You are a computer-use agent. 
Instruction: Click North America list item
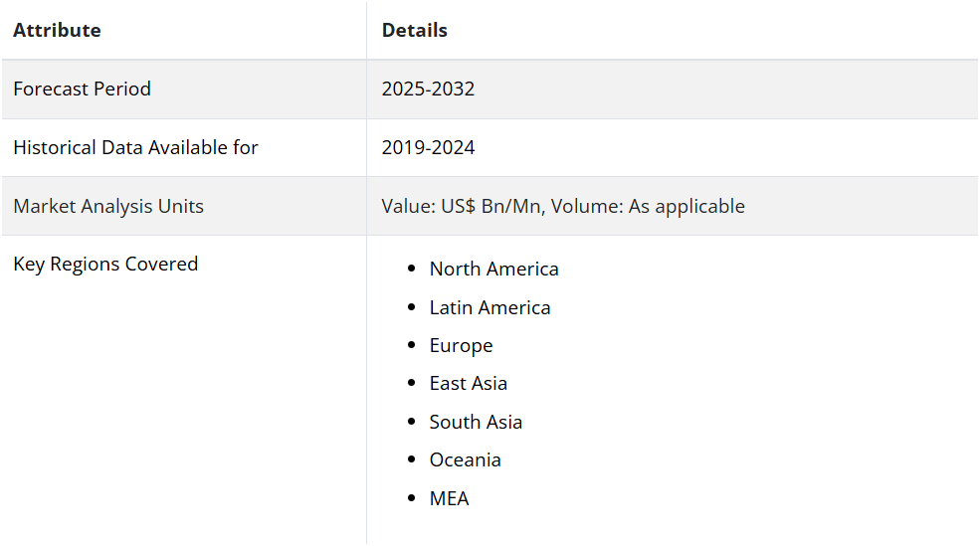tap(493, 269)
